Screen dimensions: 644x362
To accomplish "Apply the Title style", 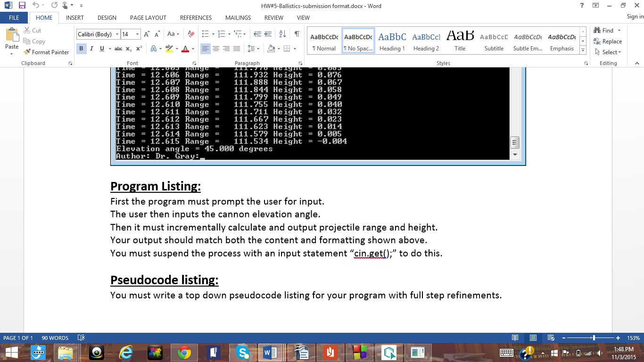I will pyautogui.click(x=460, y=41).
